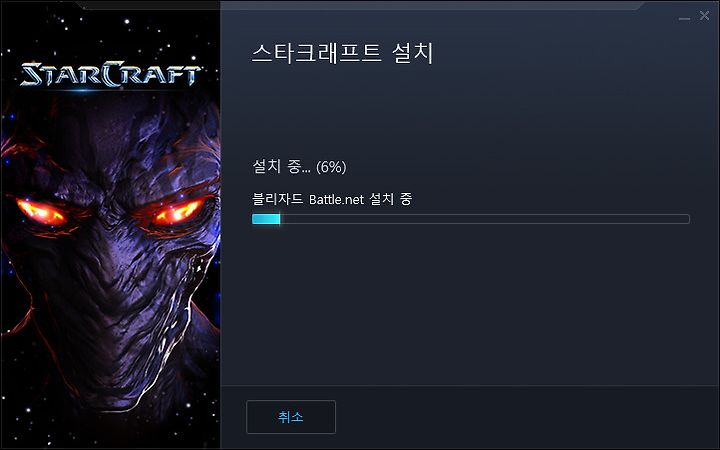Screen dimensions: 720x450
Task: Click Zeratul's left glowing orange eye
Action: [41, 212]
